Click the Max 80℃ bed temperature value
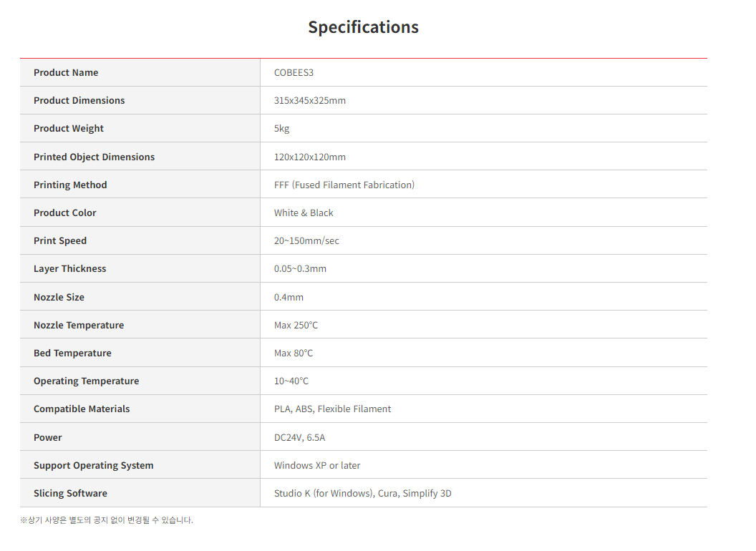 tap(294, 353)
